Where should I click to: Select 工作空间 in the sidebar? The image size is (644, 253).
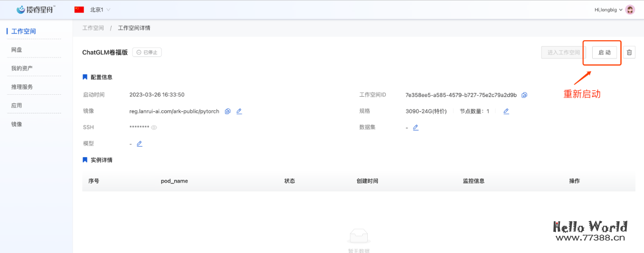click(x=24, y=31)
